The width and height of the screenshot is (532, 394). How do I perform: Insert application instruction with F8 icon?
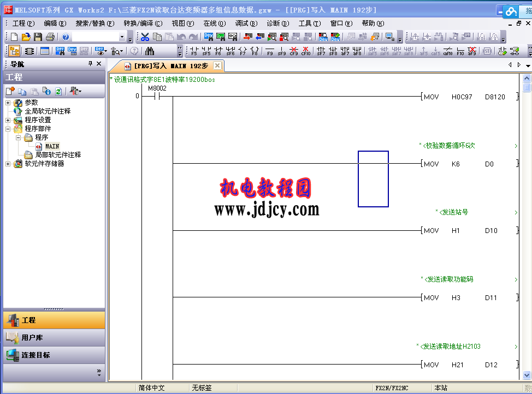pos(255,51)
